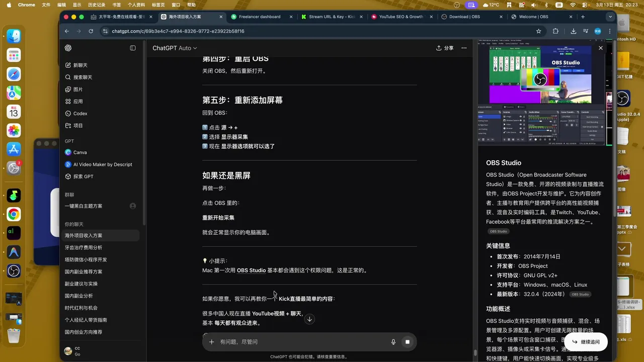Open Chrome downloads icon
644x362 pixels.
point(574,31)
